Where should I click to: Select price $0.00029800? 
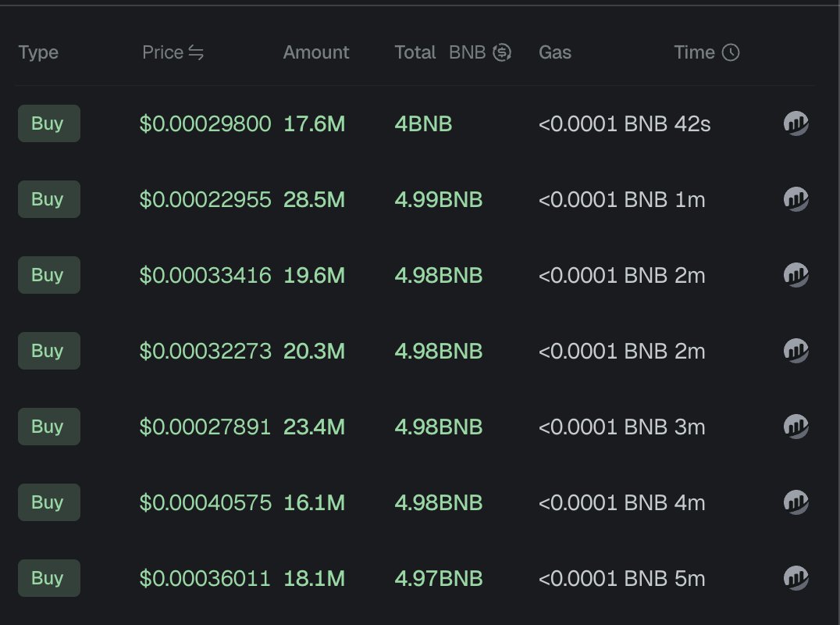coord(205,123)
